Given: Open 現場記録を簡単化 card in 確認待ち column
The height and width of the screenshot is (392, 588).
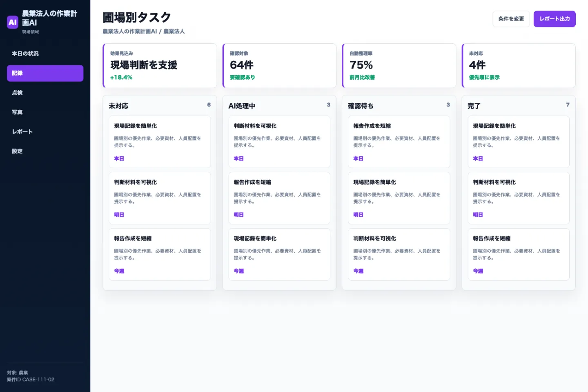Looking at the screenshot, I should [x=399, y=198].
